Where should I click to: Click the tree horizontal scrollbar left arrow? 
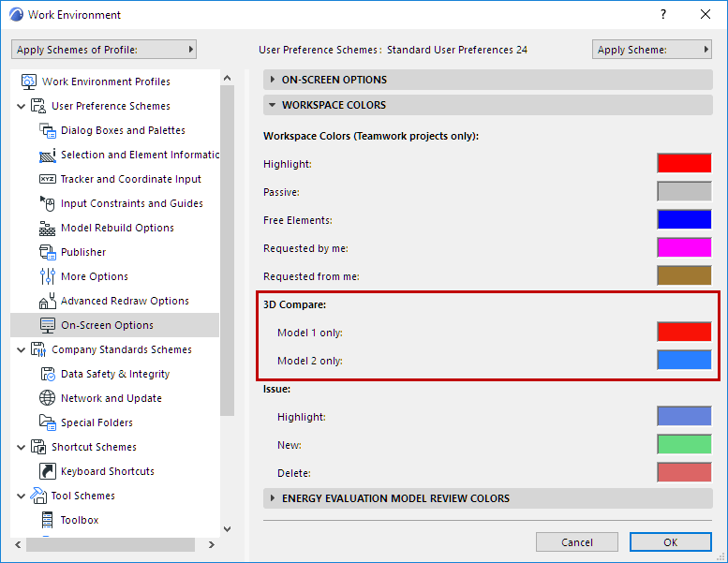point(18,544)
